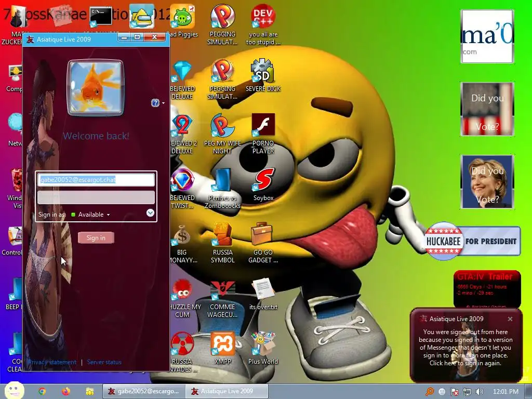Open the COMMIE WAGECU... desktop icon
532x399 pixels.
pos(222,298)
